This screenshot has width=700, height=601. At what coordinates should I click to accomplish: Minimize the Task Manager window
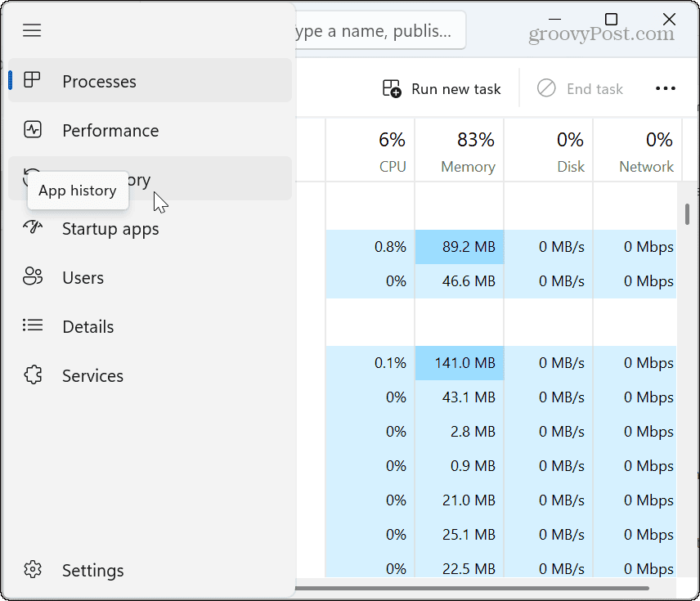tap(554, 19)
